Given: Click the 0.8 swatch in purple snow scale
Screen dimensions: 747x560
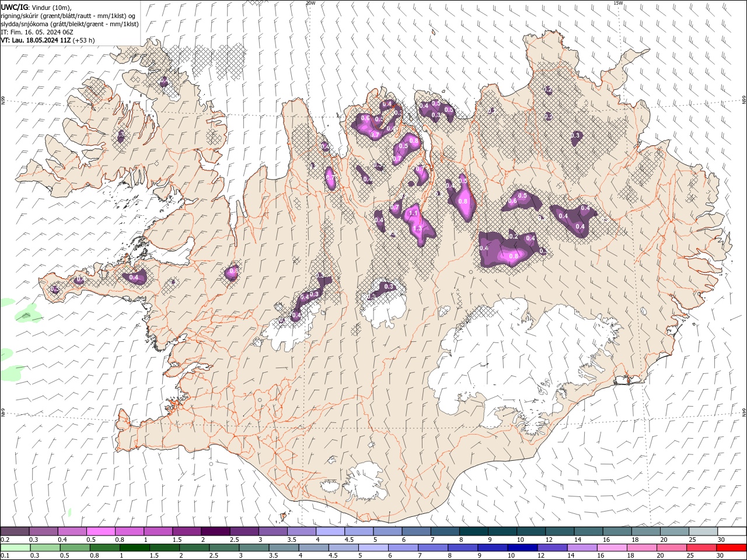Looking at the screenshot, I should pyautogui.click(x=130, y=531).
